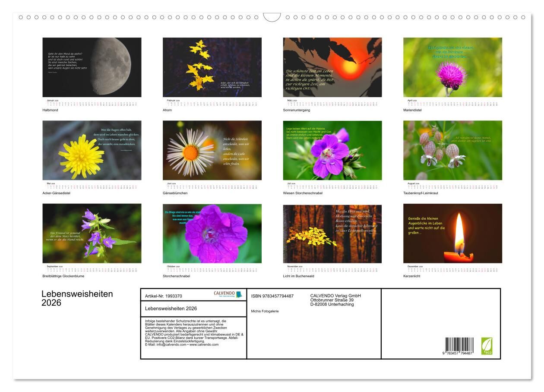Click the green eco leaf icon

(x=487, y=346)
